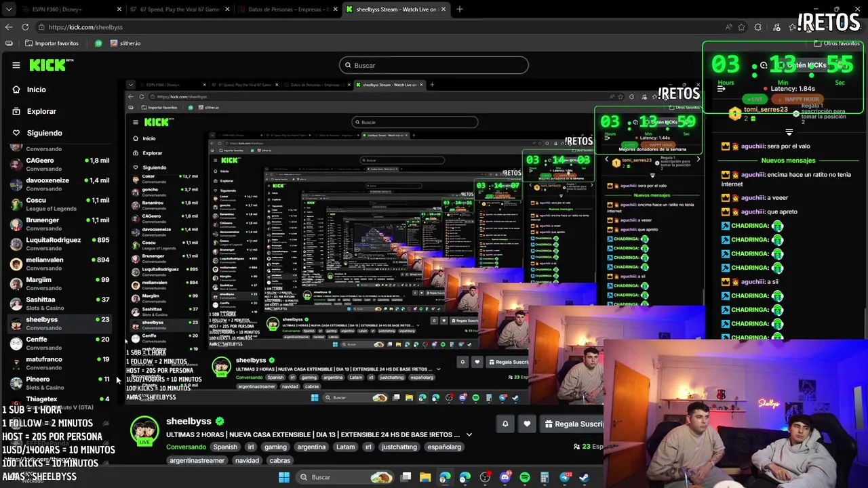Open Otros favoritos folder

point(836,43)
